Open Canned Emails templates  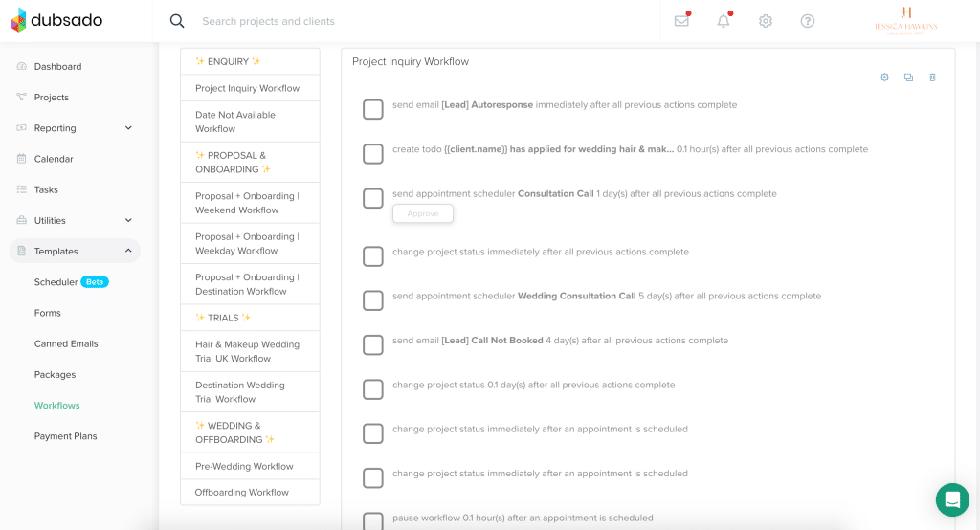tap(66, 343)
